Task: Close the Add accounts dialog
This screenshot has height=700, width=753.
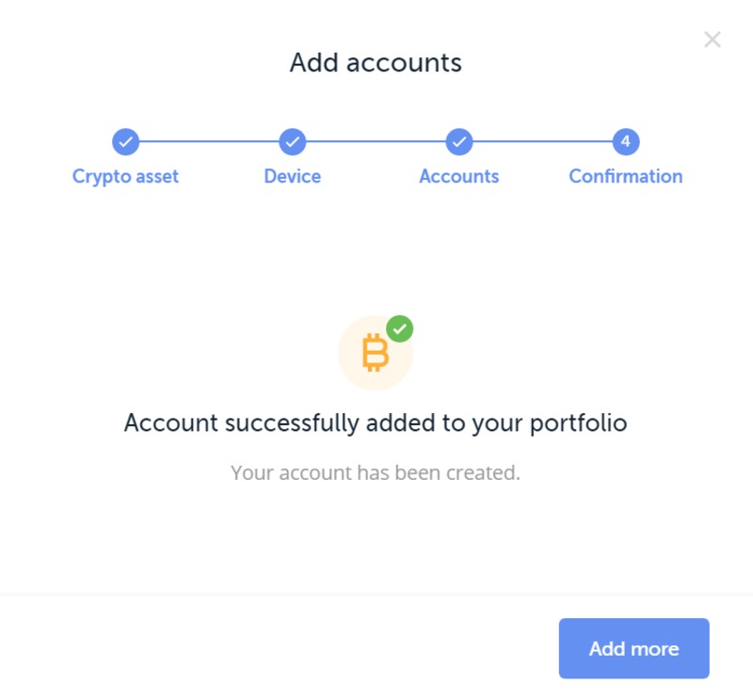Action: click(713, 40)
